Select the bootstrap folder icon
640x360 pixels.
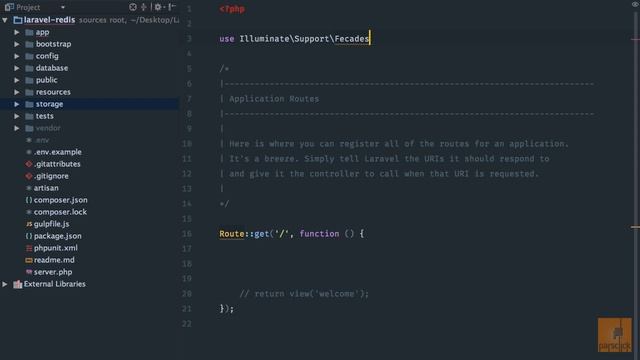point(29,44)
